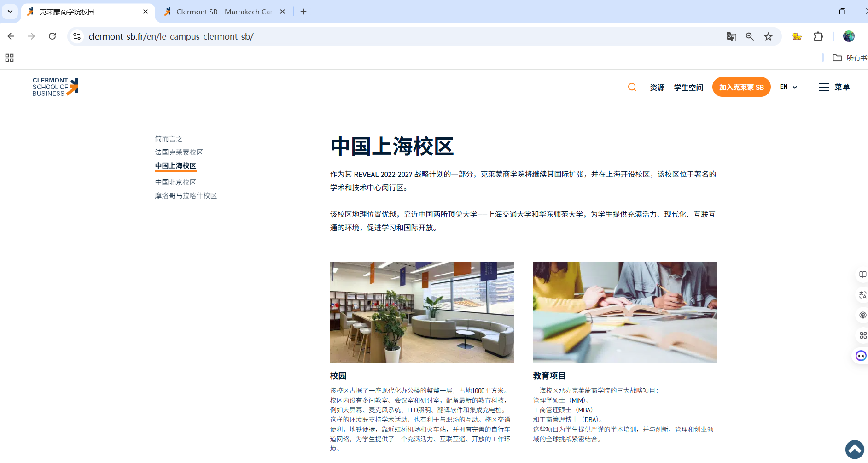Click the zoom magnifier icon in address bar
This screenshot has height=463, width=868.
click(x=750, y=36)
